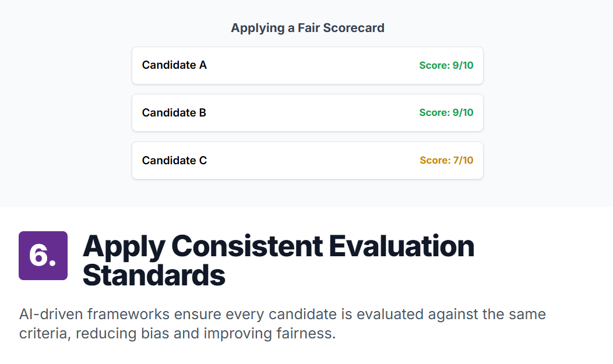
Task: Click the word Apply in section heading
Action: coord(124,248)
